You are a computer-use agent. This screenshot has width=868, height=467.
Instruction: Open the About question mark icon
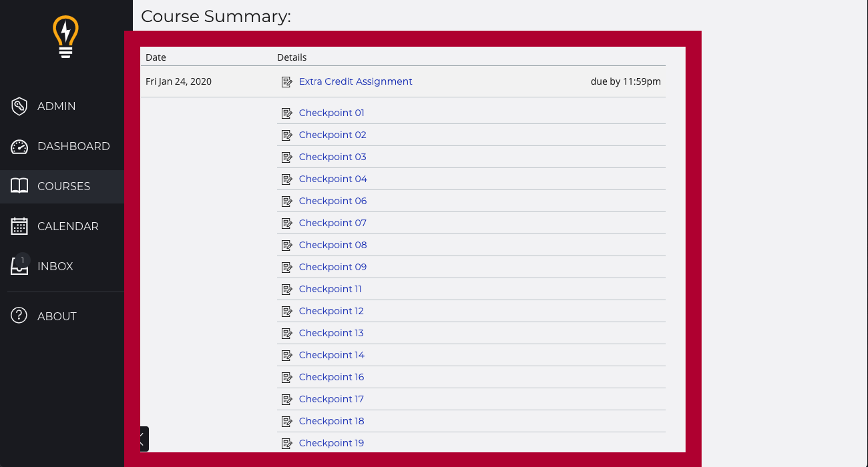(19, 316)
